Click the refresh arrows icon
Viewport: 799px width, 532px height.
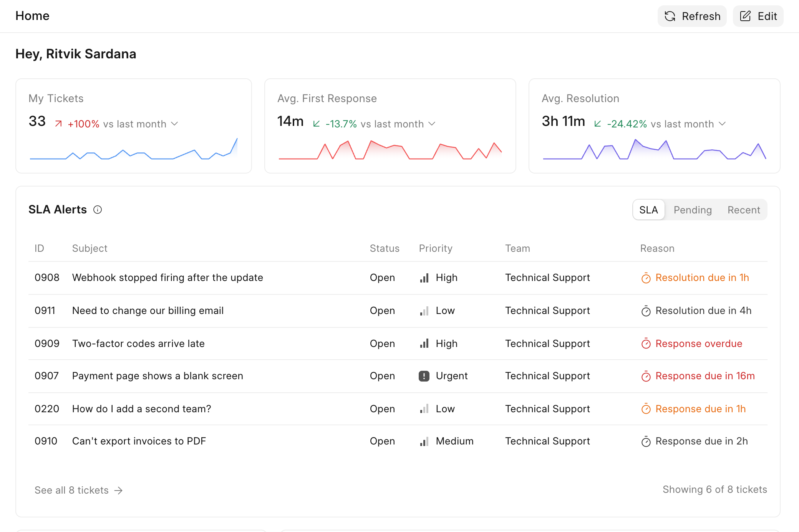[670, 16]
